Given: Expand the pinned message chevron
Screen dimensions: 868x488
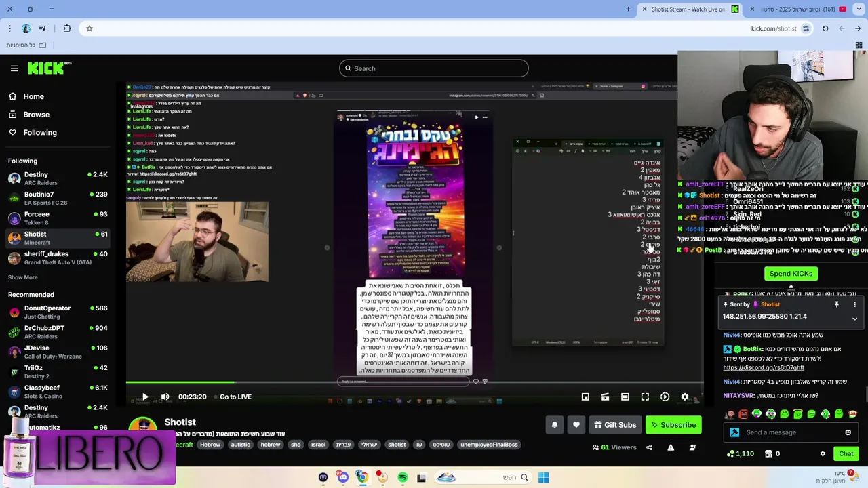Looking at the screenshot, I should click(854, 319).
